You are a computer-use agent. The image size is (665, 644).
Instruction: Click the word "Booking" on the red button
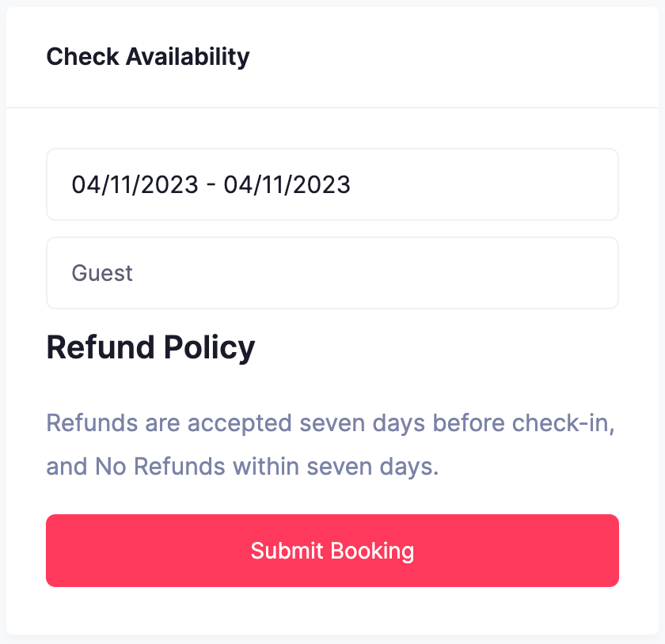coord(372,551)
